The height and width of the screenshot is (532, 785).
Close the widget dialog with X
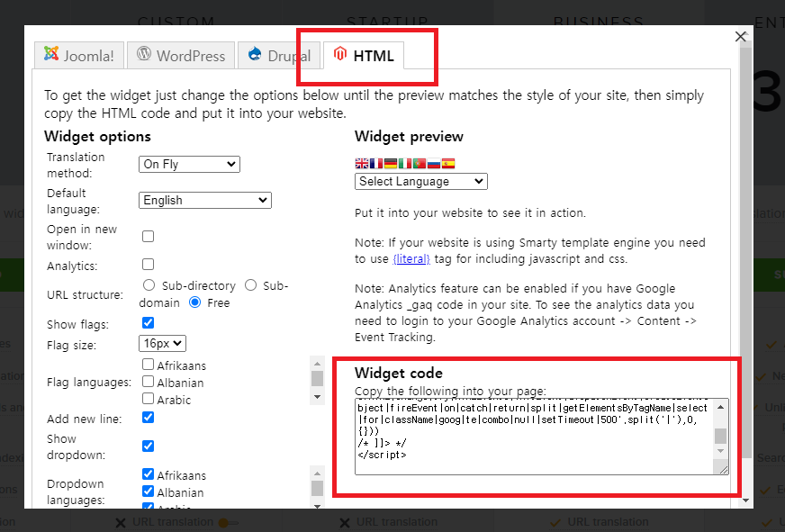[741, 37]
